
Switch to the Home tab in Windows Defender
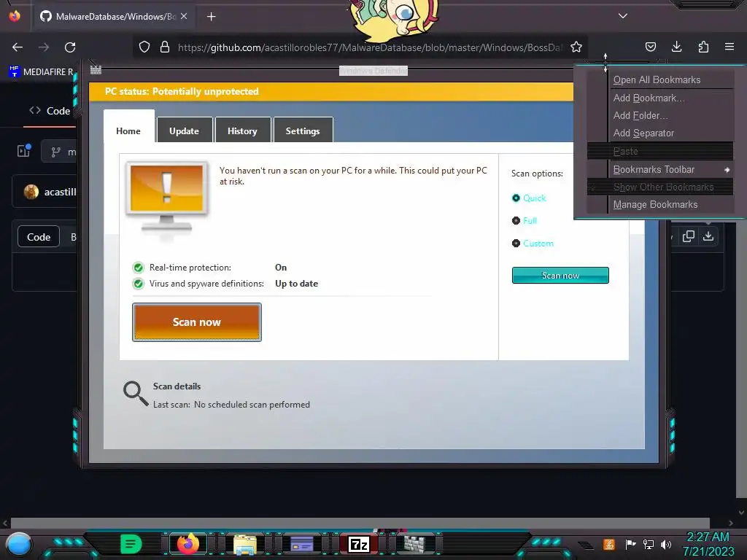[x=128, y=131]
